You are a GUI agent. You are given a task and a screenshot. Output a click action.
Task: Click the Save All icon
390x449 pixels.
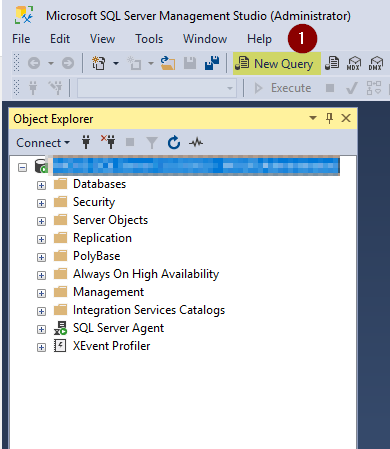(x=212, y=63)
